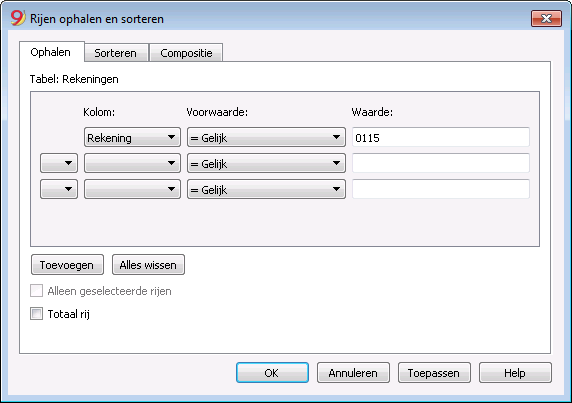Image resolution: width=572 pixels, height=403 pixels.
Task: Click the Waarde field containing 0115
Action: [x=441, y=137]
